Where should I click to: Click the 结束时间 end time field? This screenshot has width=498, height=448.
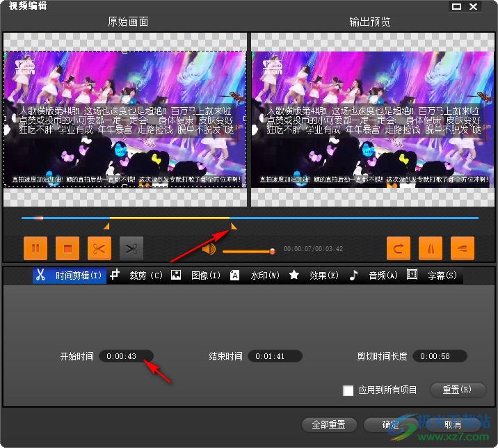275,356
